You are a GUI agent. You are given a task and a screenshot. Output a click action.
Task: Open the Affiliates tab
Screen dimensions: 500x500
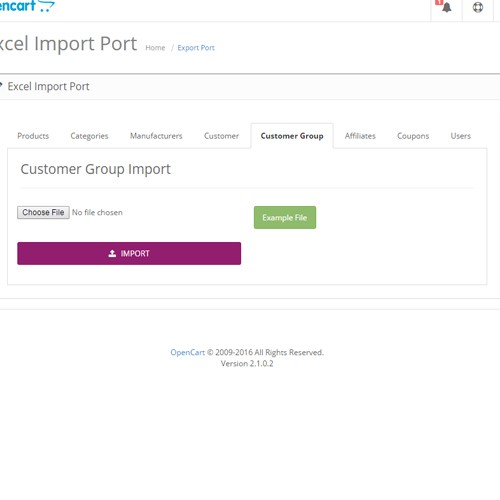click(x=360, y=136)
